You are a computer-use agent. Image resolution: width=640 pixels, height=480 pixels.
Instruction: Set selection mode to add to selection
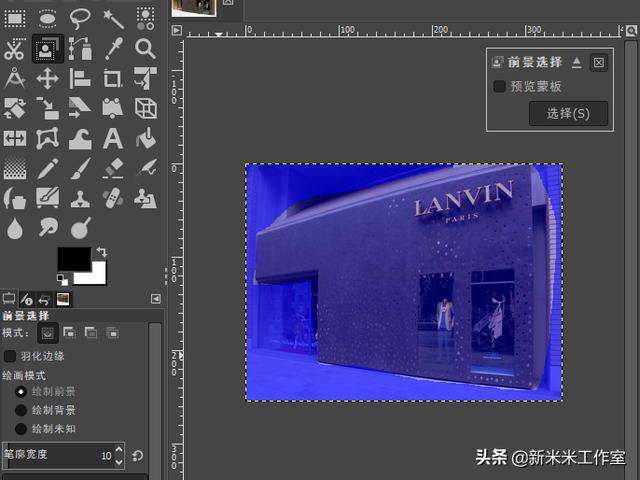click(69, 333)
